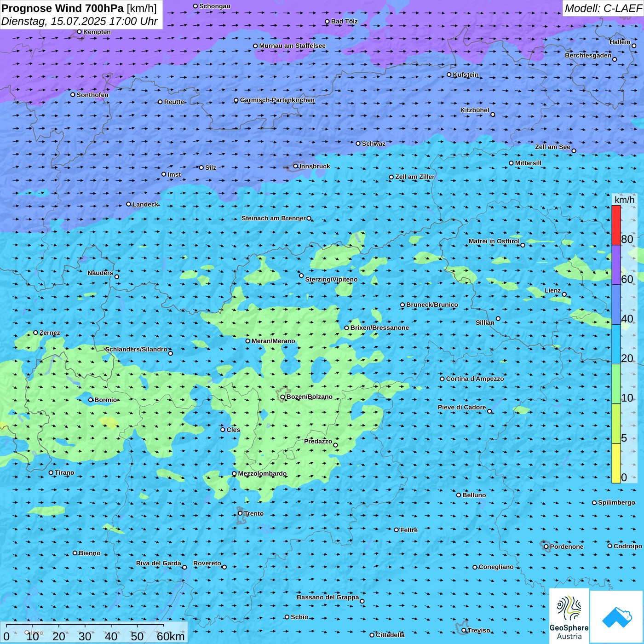Click the Zell am See marker
Screen dimensions: 644x644
pyautogui.click(x=574, y=151)
